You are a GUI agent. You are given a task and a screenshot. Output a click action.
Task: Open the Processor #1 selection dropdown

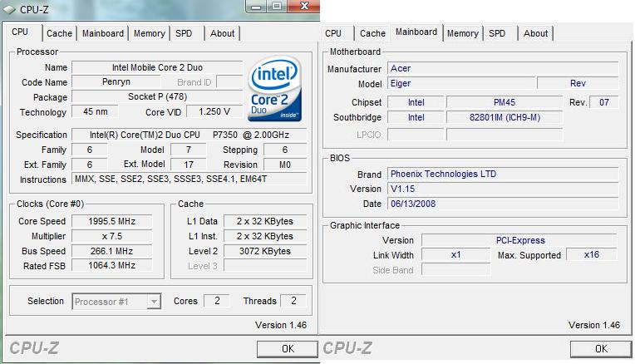(154, 301)
